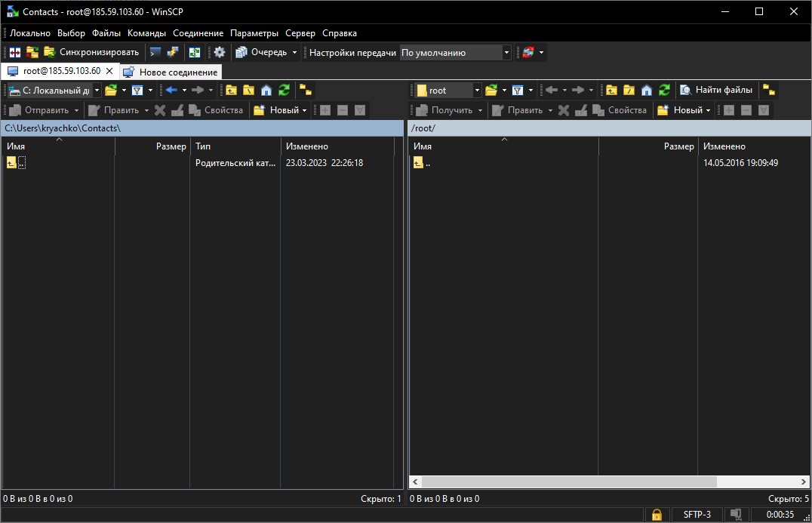Click the local panel filter icon
Image resolution: width=812 pixels, height=523 pixels.
point(137,91)
